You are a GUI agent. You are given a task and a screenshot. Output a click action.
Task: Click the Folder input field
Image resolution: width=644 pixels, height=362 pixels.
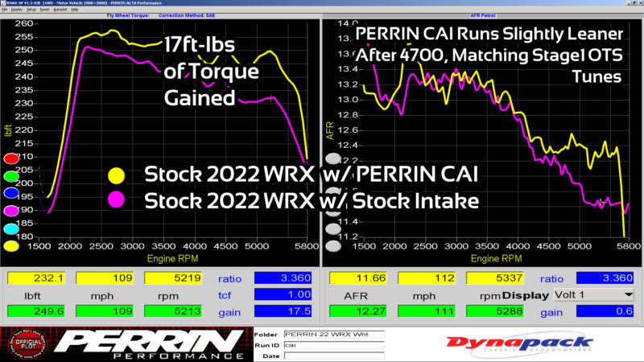334,335
